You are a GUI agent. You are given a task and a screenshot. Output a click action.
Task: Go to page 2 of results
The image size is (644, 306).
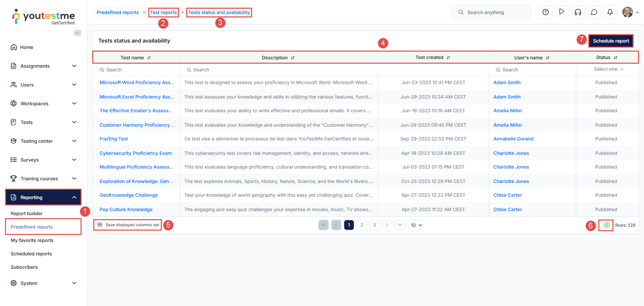coord(361,225)
